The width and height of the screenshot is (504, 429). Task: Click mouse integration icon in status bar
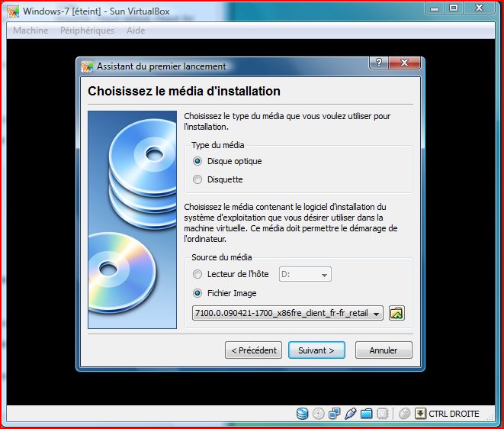pyautogui.click(x=404, y=414)
